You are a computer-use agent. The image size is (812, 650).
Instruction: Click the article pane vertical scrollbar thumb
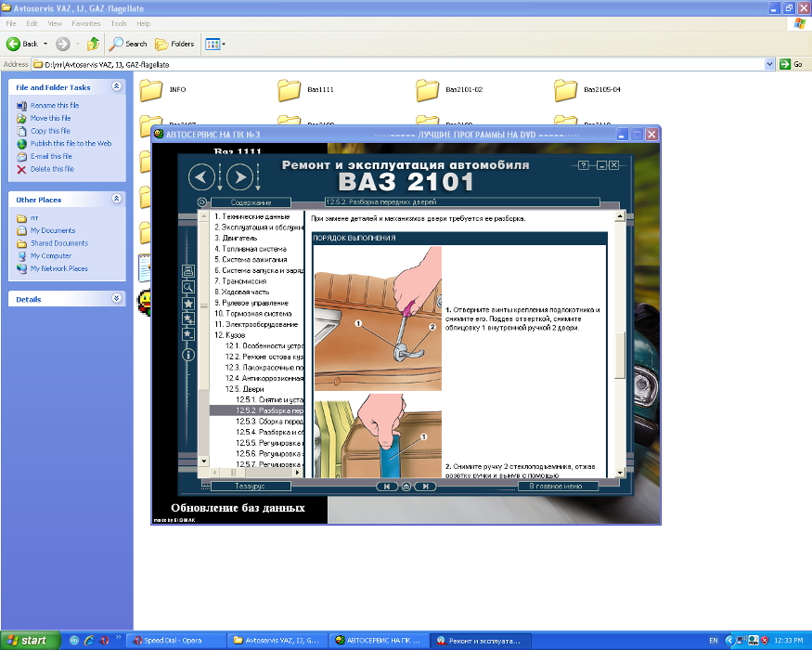(620, 356)
